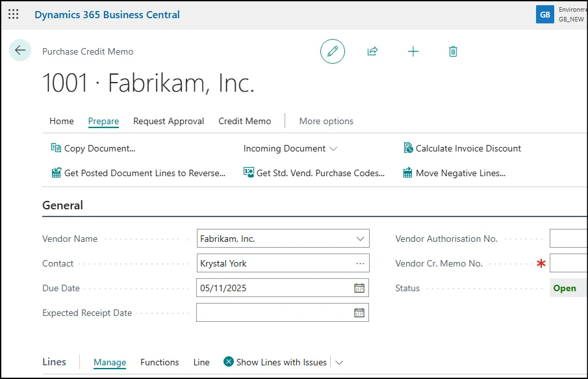
Task: Open the app launcher waffle icon
Action: coord(14,14)
